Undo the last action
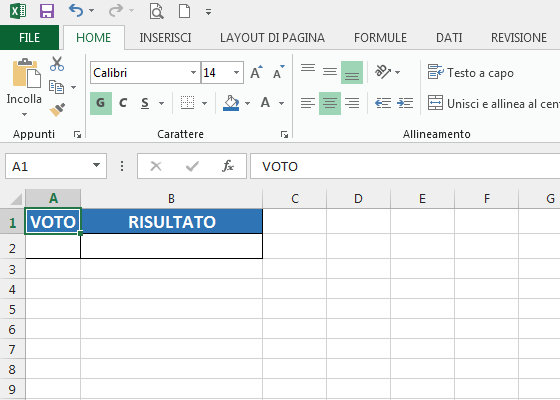The width and height of the screenshot is (560, 400). pos(76,11)
